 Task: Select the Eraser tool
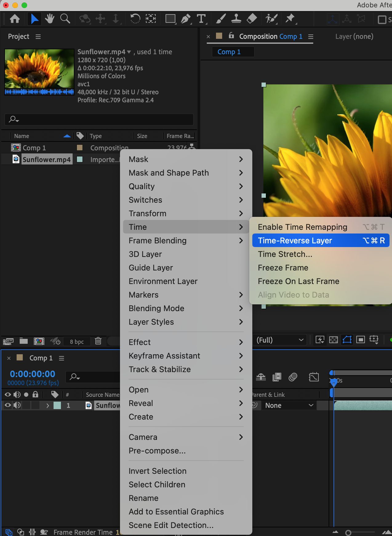[252, 19]
